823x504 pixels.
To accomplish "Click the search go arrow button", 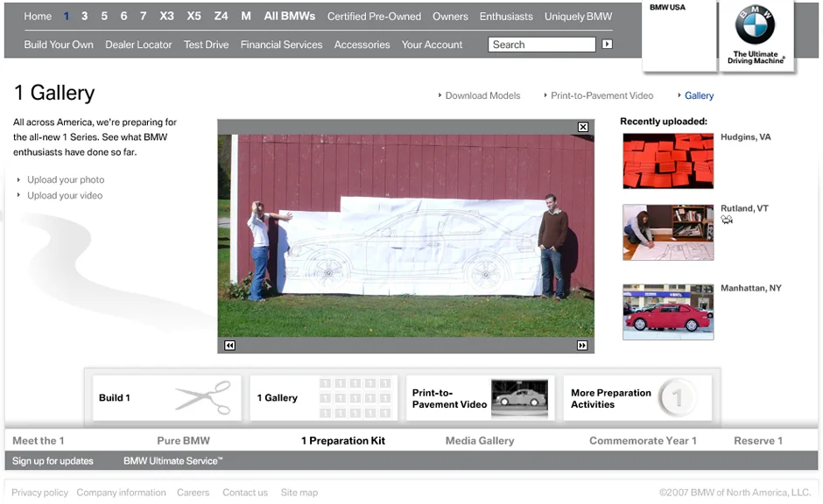I will click(607, 44).
